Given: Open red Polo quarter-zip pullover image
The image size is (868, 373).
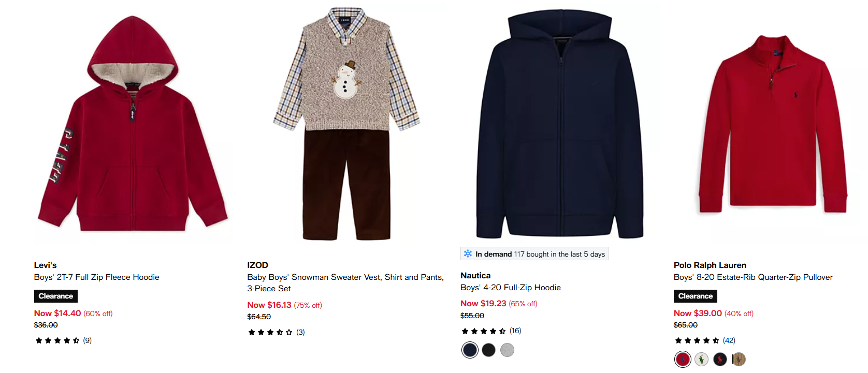Looking at the screenshot, I should (773, 124).
